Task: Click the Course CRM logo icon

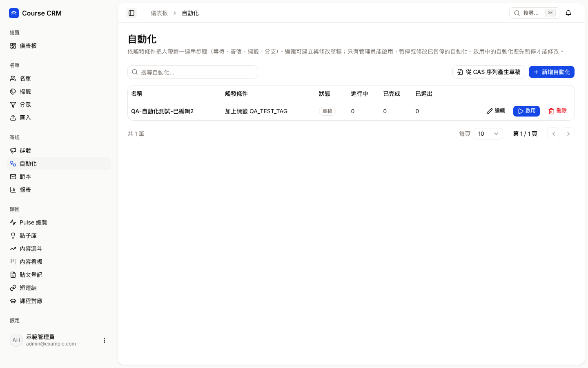Action: coord(14,13)
